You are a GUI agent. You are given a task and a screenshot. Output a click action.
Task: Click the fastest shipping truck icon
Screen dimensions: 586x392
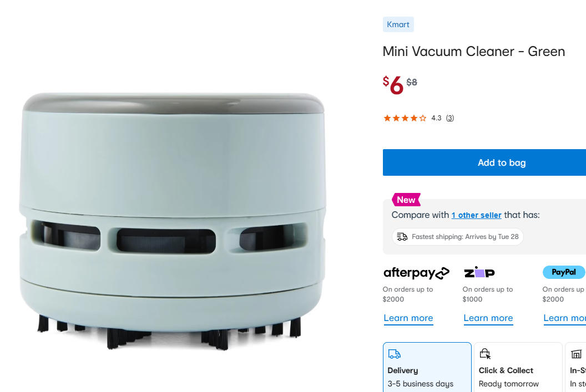tap(402, 237)
